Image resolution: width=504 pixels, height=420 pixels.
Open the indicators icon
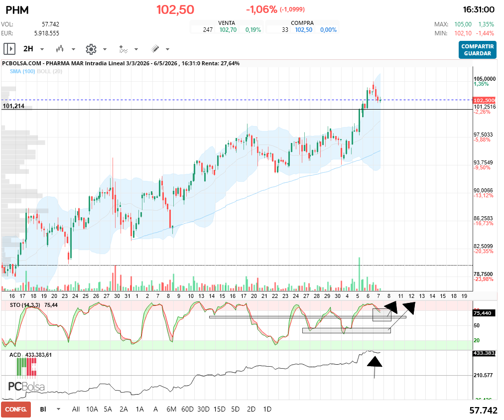123,49
